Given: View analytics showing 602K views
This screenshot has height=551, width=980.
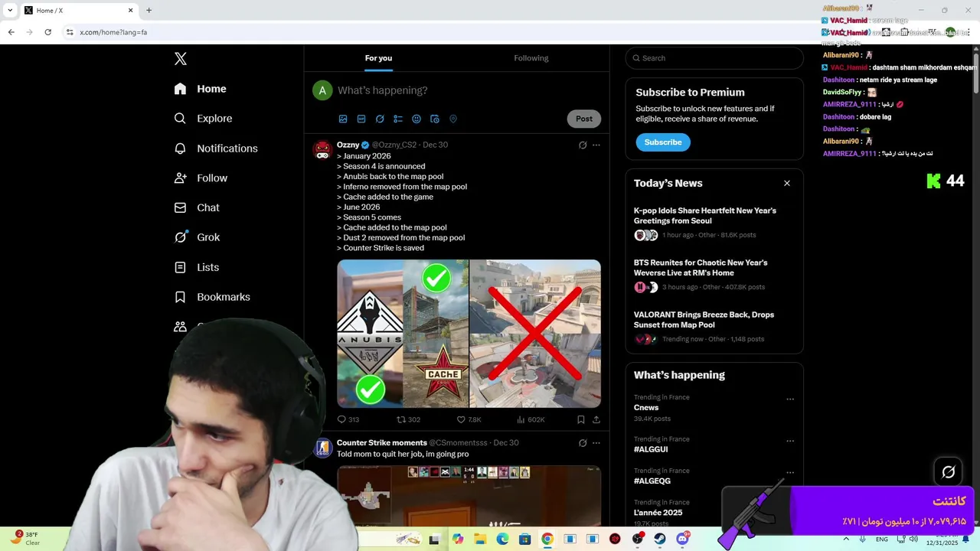Looking at the screenshot, I should pyautogui.click(x=531, y=419).
